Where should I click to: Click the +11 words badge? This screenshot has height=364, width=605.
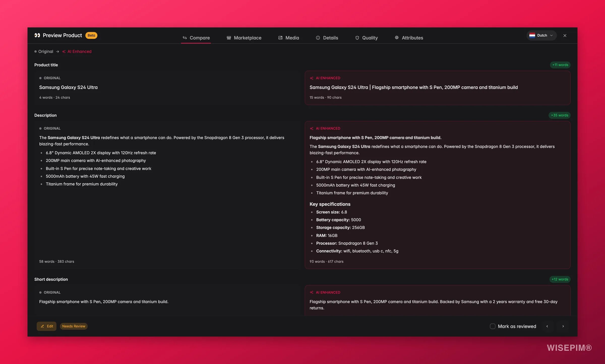[x=560, y=65]
